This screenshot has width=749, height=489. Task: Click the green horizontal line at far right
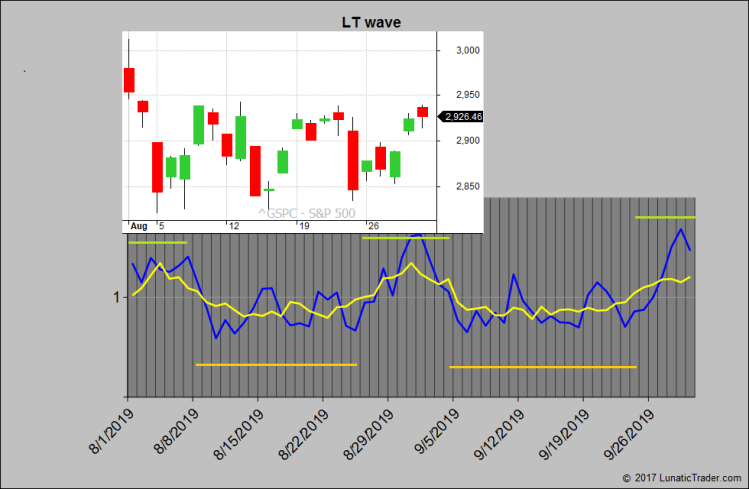(665, 217)
